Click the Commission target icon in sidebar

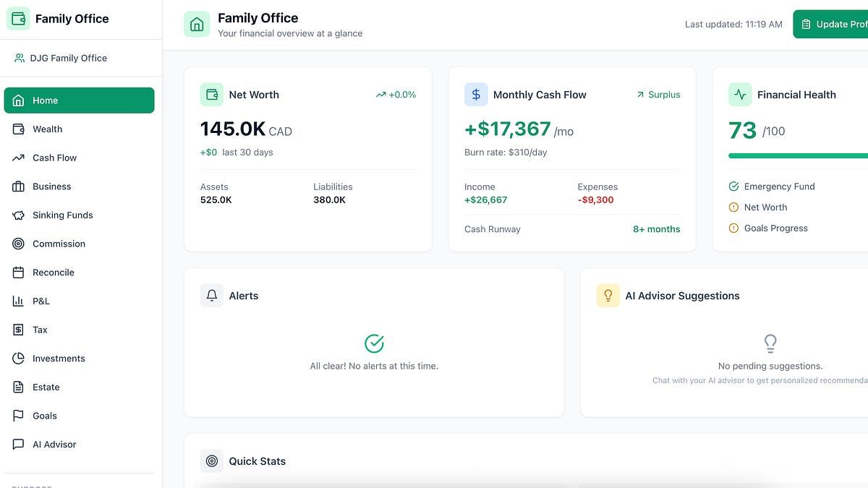(19, 244)
